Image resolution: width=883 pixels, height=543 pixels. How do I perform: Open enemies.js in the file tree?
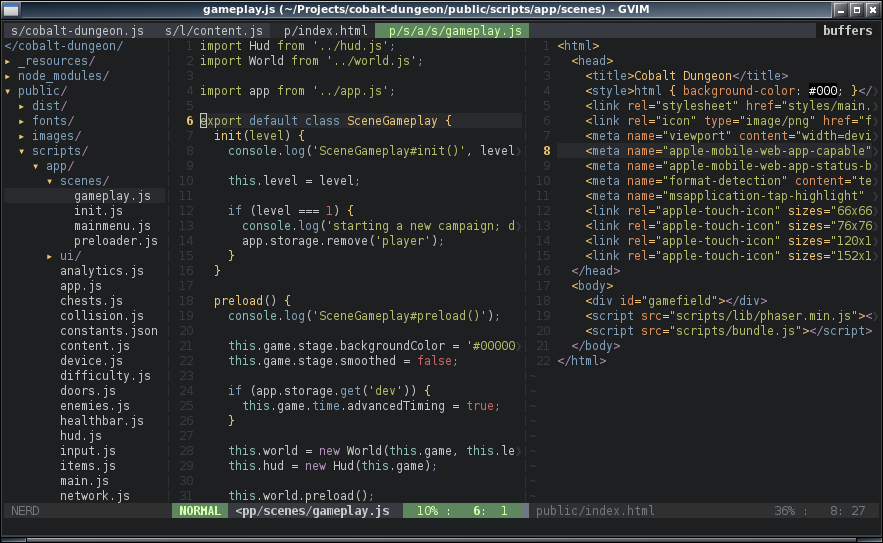point(95,406)
